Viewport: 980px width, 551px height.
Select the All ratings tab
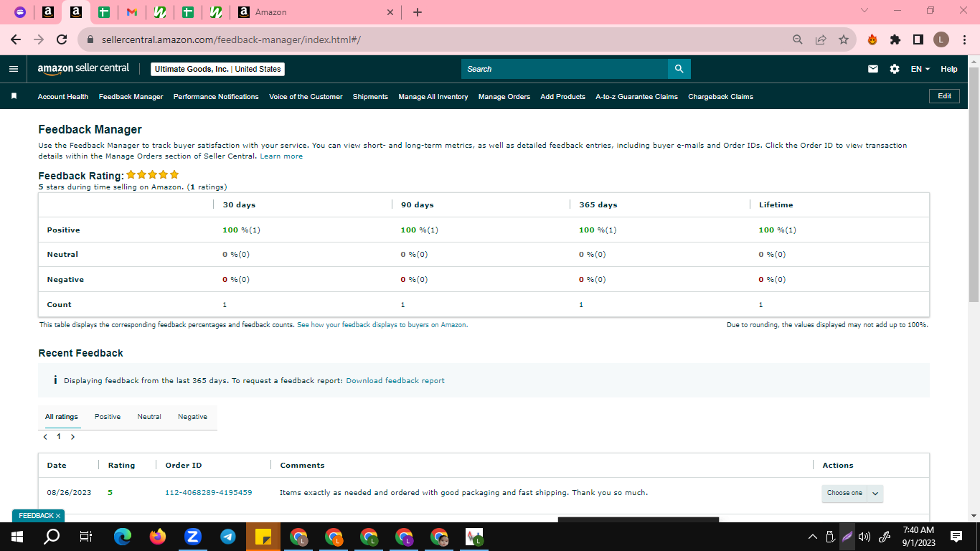(x=62, y=417)
